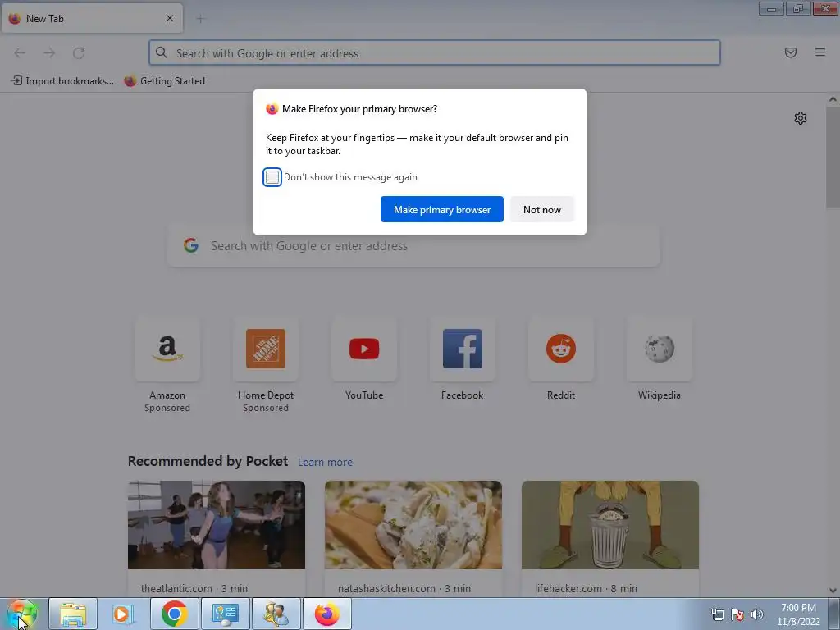The height and width of the screenshot is (630, 840).
Task: Click the Google logo in search box
Action: coord(191,246)
